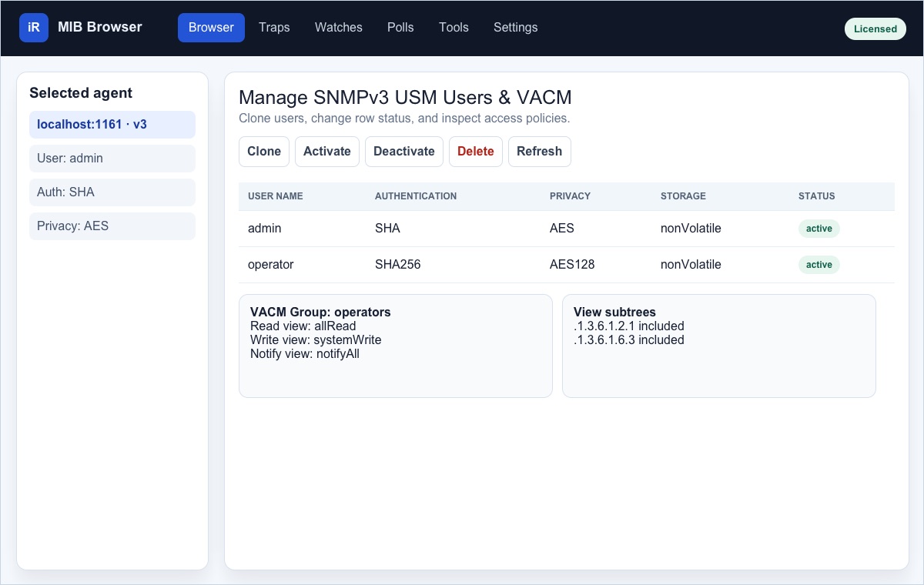
Task: Click the SHA authentication cell for admin
Action: [x=387, y=229]
